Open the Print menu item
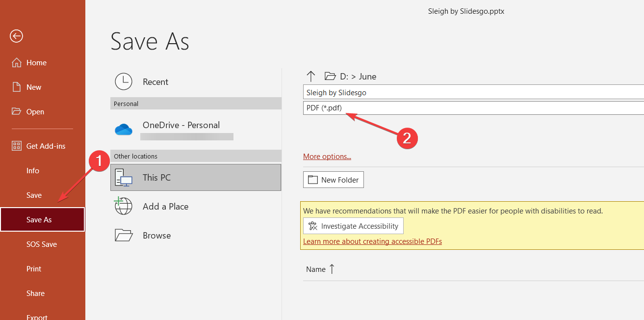644x320 pixels. (34, 268)
